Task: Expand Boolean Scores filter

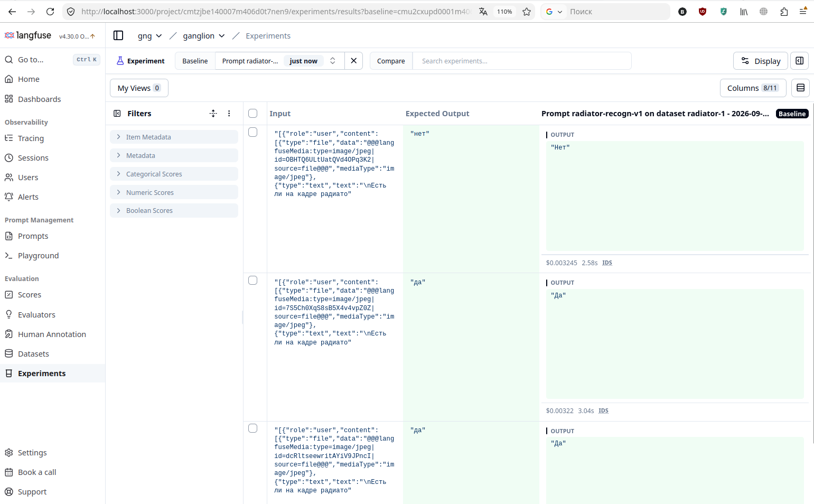Action: coord(174,210)
